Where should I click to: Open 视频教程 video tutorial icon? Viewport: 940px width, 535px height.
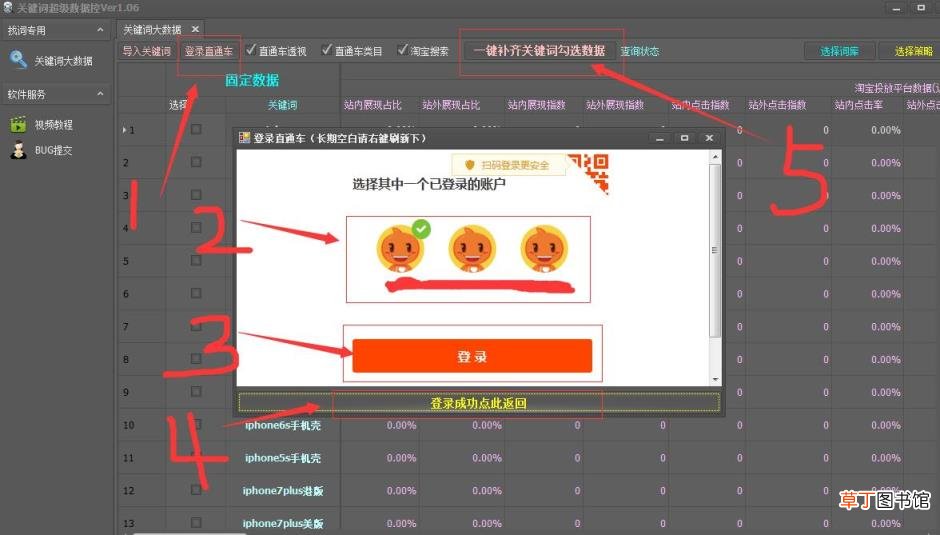19,125
